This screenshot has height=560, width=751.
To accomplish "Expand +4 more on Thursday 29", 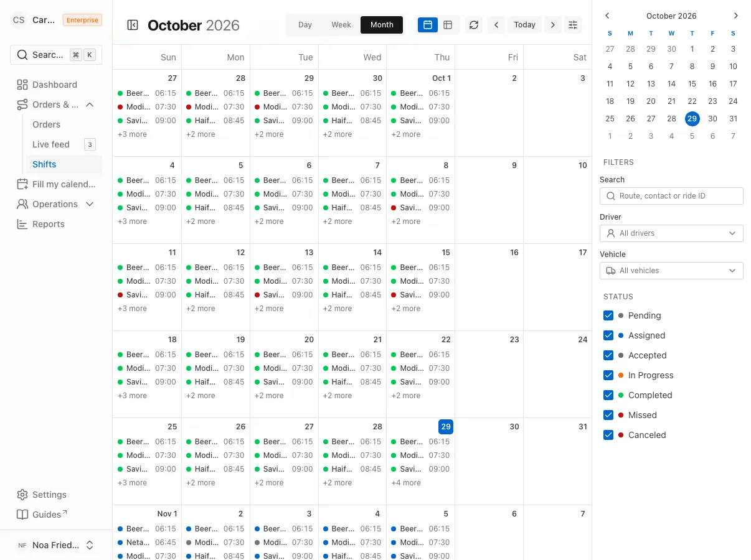I will coord(406,483).
